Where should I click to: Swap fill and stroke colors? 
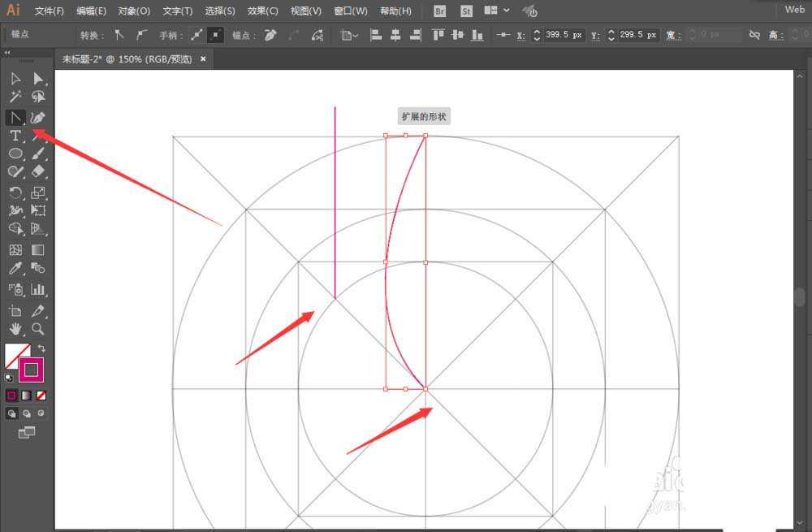(41, 348)
